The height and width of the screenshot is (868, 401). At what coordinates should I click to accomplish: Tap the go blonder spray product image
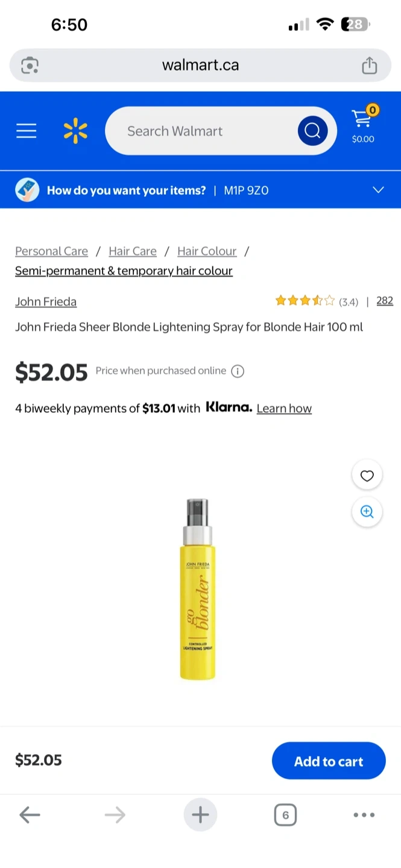[x=198, y=589]
